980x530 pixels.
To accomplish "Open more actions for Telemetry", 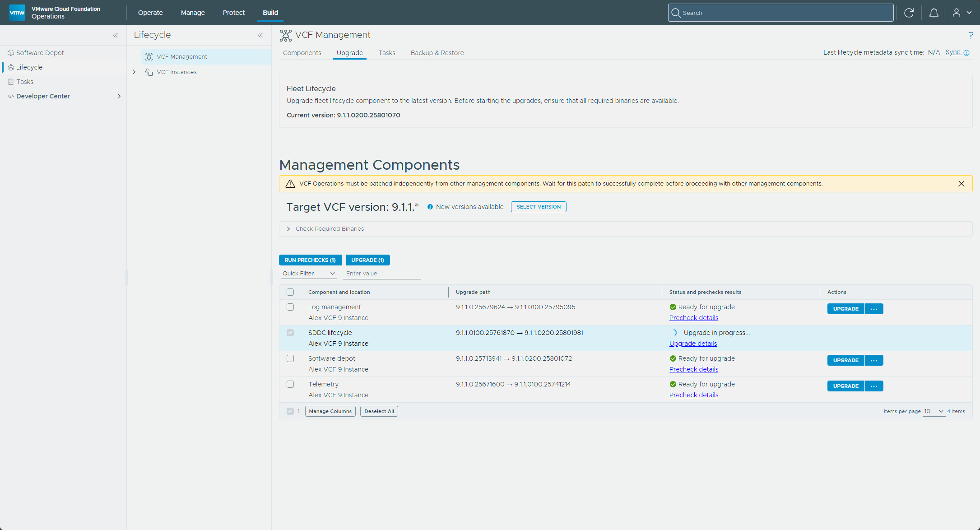I will click(x=874, y=386).
